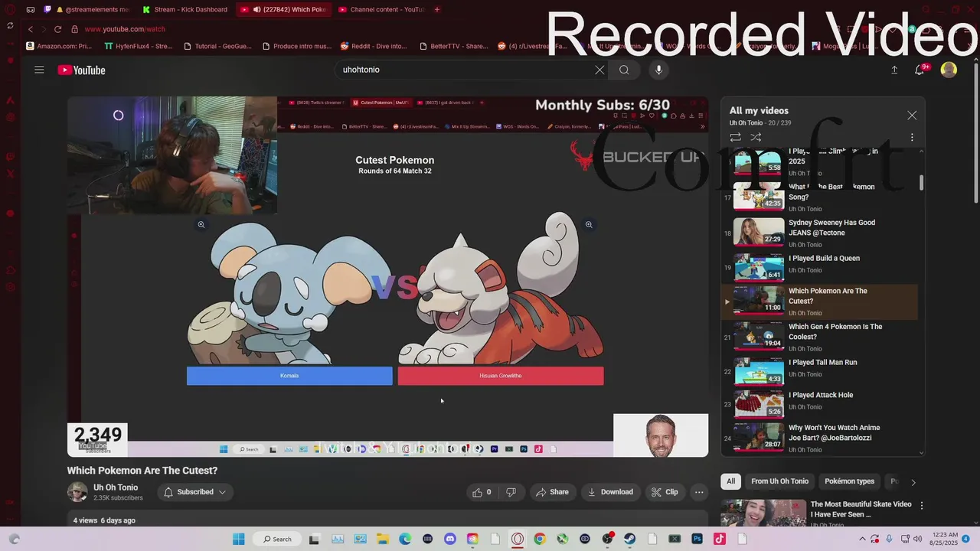Dislike the video with thumbs down

coord(511,492)
